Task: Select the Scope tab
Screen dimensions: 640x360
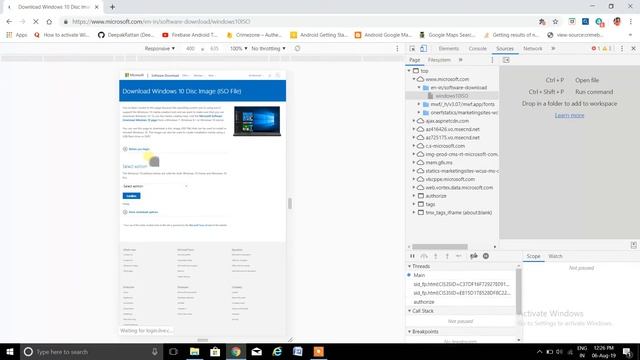Action: [533, 256]
